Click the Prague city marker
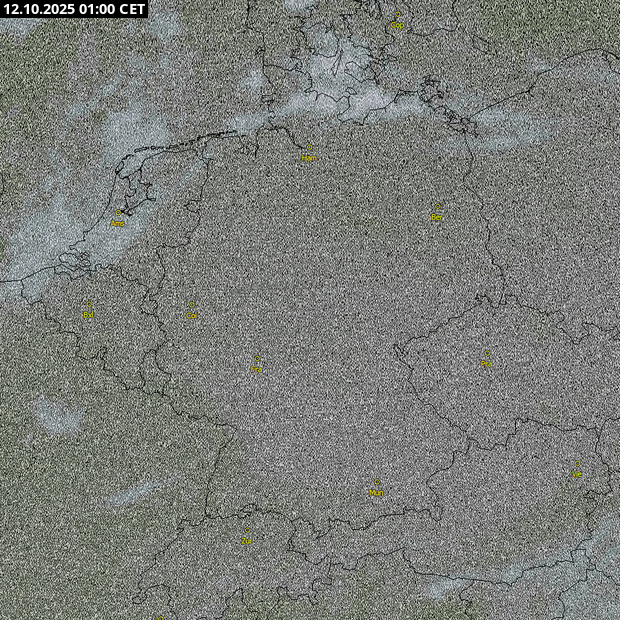This screenshot has width=620, height=620. tap(486, 360)
